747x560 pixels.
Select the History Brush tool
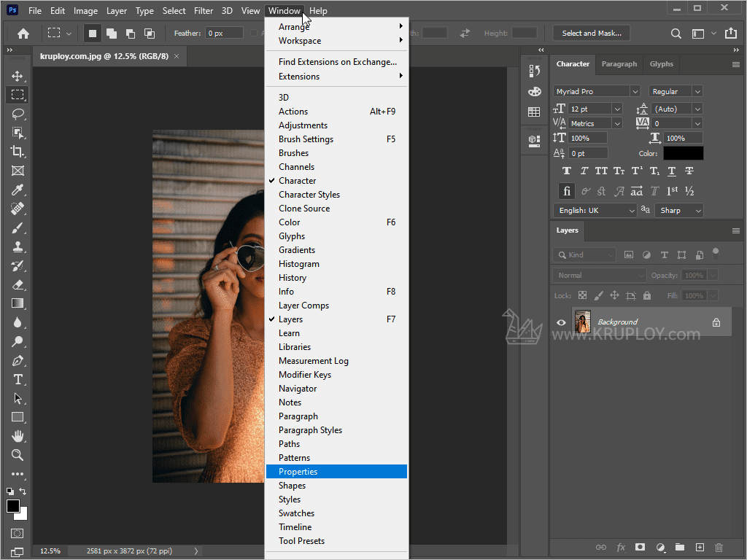point(18,265)
